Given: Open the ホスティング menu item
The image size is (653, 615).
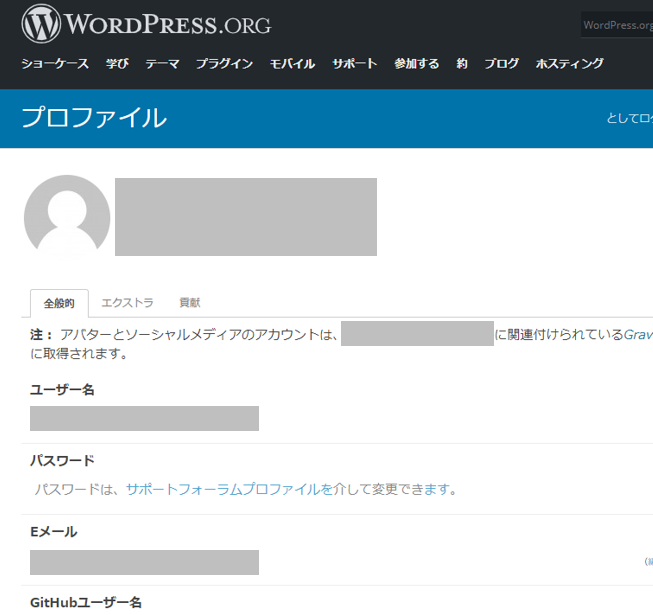Looking at the screenshot, I should point(570,64).
